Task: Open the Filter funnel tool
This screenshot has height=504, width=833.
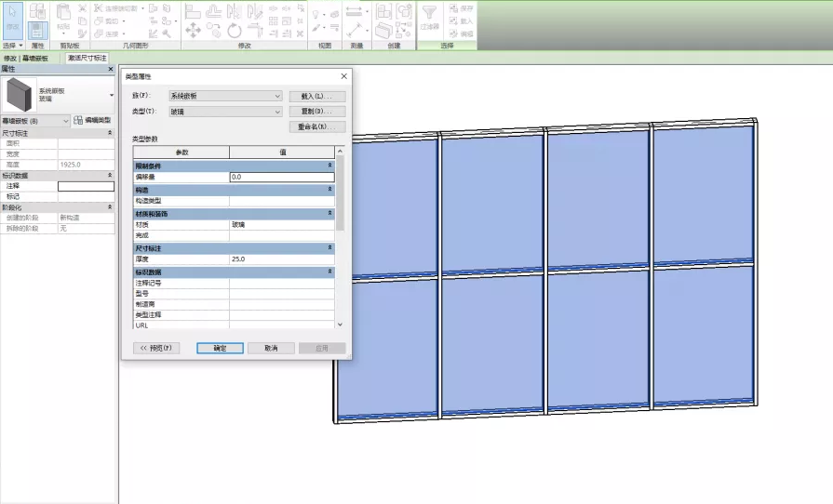Action: point(429,13)
